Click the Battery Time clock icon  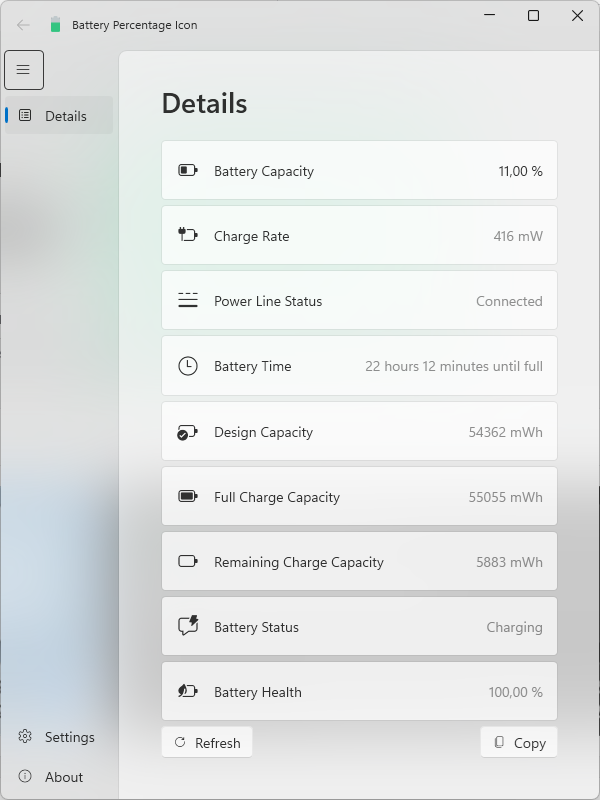(188, 366)
